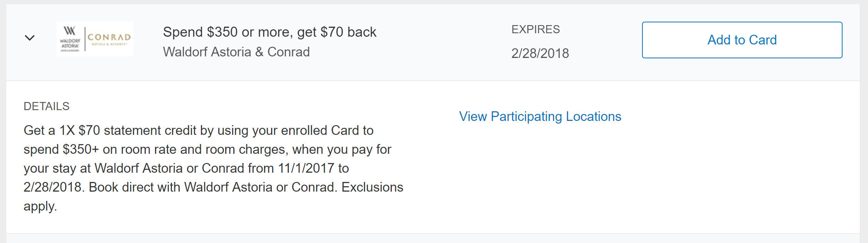Click the 11/1/2017 start date in details
Image resolution: width=868 pixels, height=243 pixels.
click(306, 168)
